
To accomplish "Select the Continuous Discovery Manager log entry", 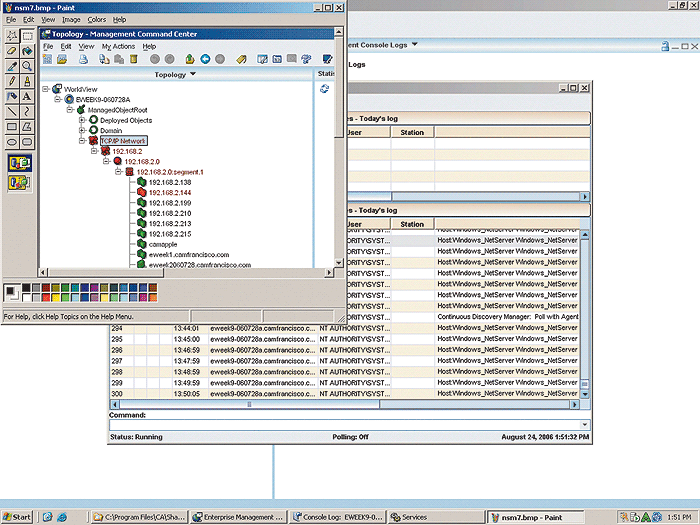I will [508, 317].
